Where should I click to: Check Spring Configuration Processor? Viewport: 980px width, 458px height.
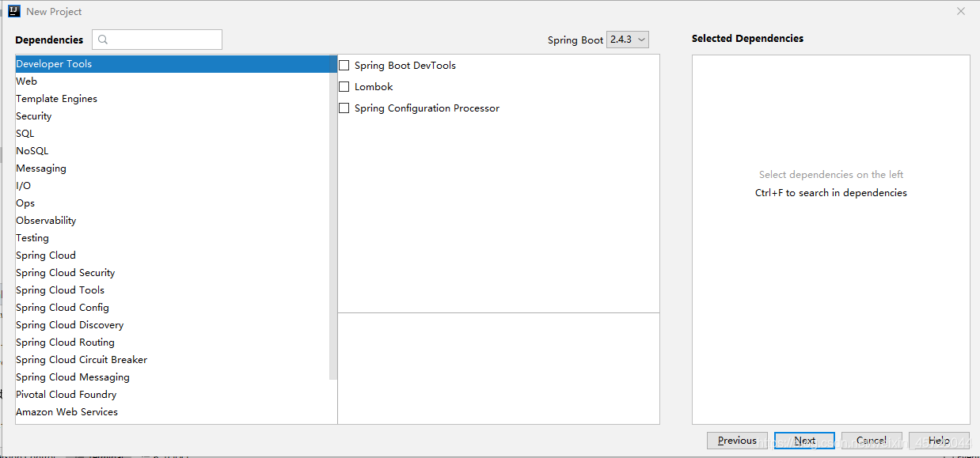344,108
